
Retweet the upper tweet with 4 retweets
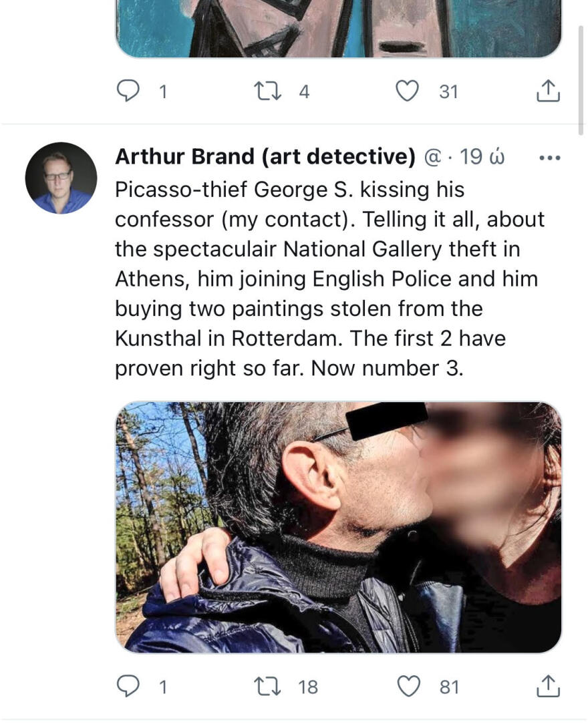[268, 91]
